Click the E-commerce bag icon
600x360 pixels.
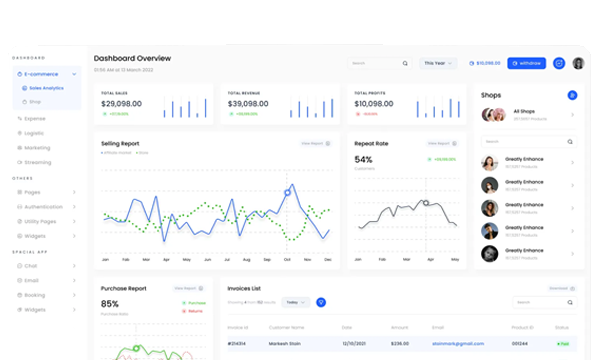tap(20, 74)
